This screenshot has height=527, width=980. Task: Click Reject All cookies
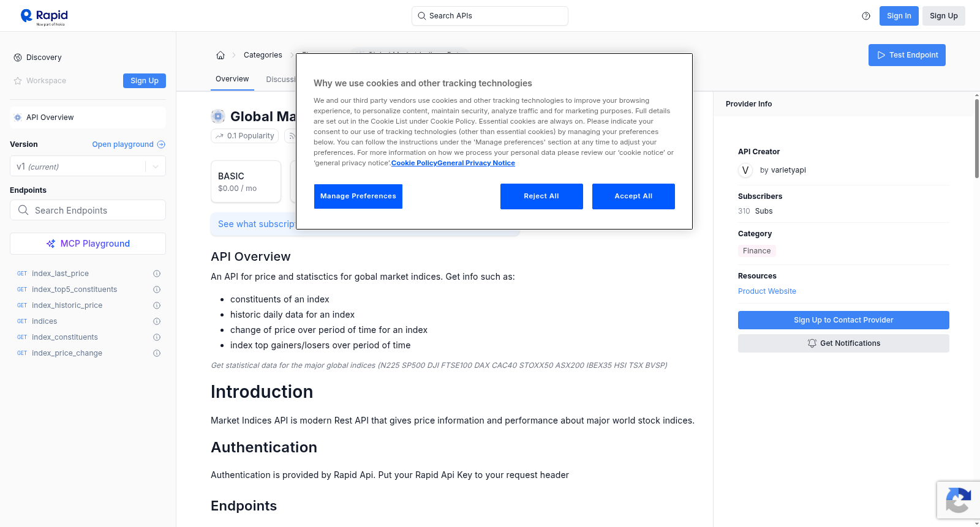(541, 196)
